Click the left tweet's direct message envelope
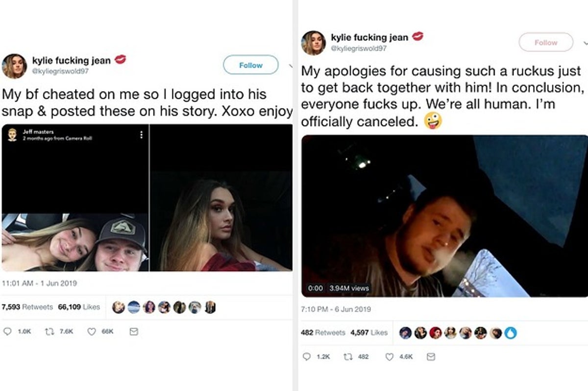The image size is (588, 391). point(133,332)
